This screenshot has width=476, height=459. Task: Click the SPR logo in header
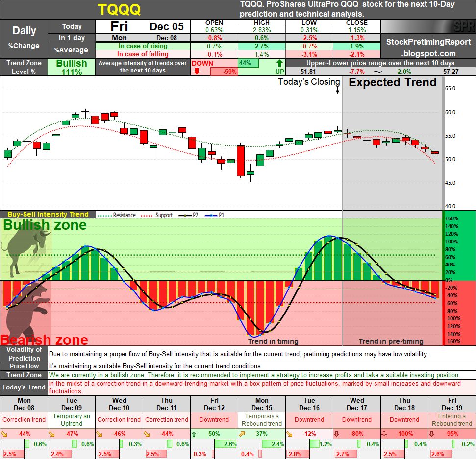coord(463,26)
